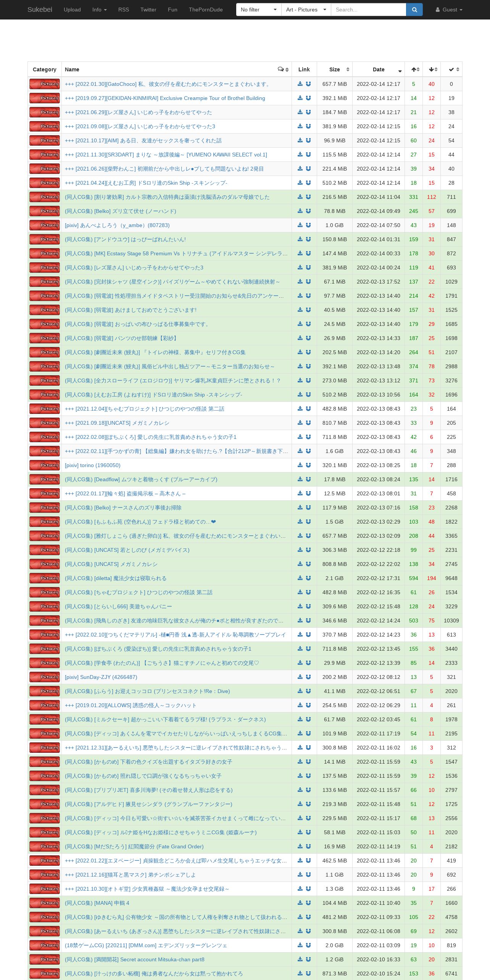Click the 194 leechers count cell
This screenshot has height=980, width=490.
click(x=432, y=578)
